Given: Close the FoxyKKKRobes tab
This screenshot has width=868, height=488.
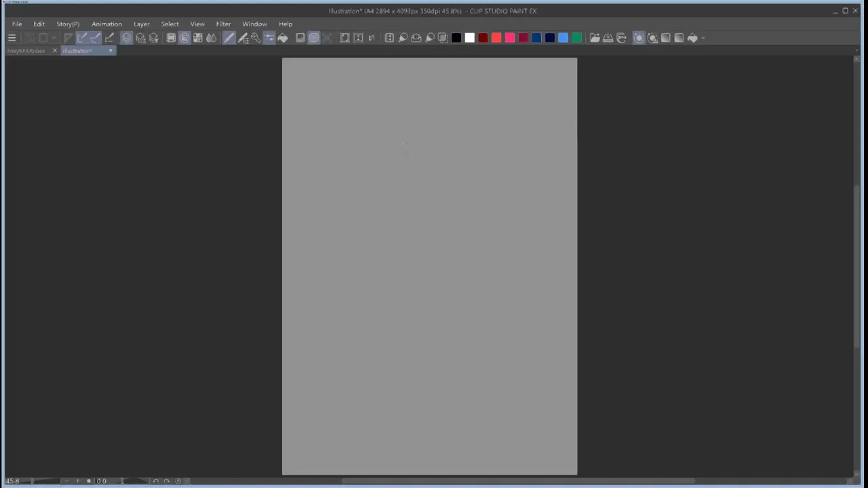Looking at the screenshot, I should click(55, 51).
